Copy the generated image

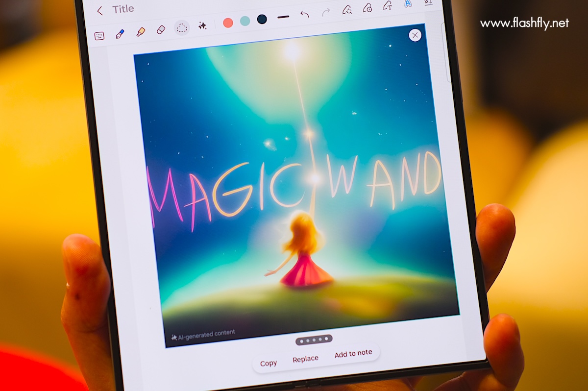[269, 363]
